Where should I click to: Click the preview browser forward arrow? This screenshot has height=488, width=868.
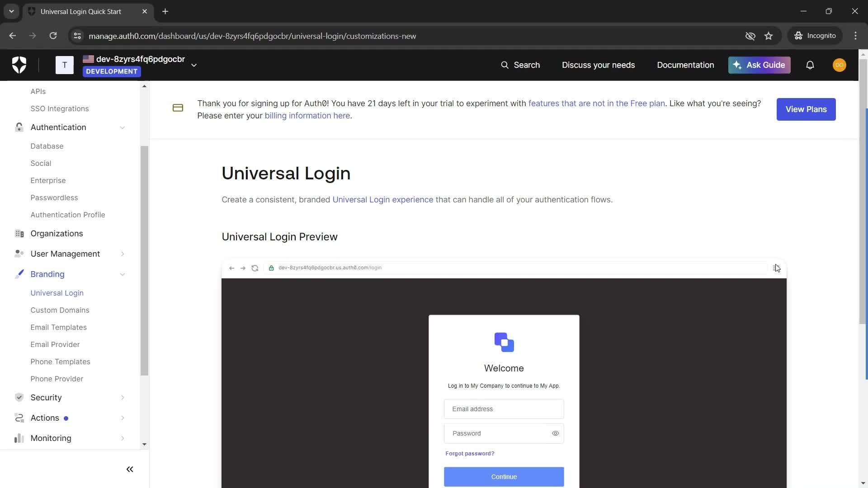click(x=243, y=268)
